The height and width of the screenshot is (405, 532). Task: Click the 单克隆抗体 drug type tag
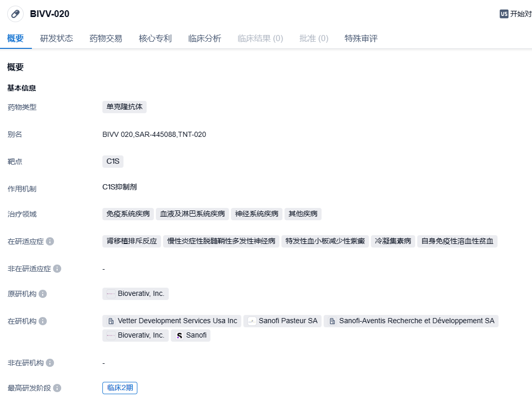[125, 107]
